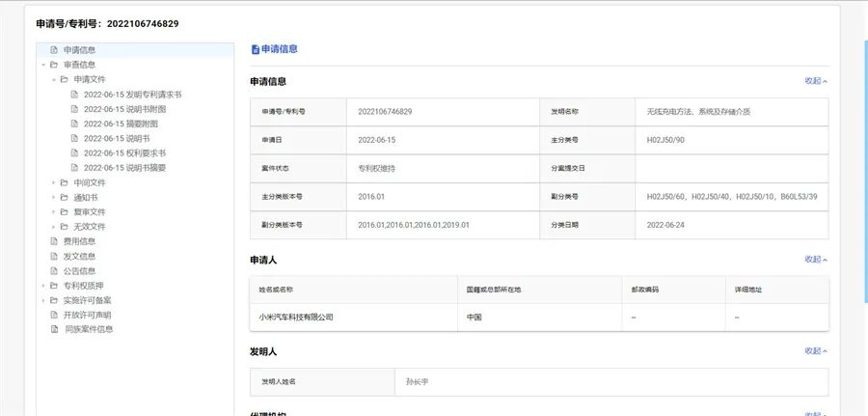Click the document icon next to 同族案件信息
Screen dimensions: 868x416
(x=54, y=329)
